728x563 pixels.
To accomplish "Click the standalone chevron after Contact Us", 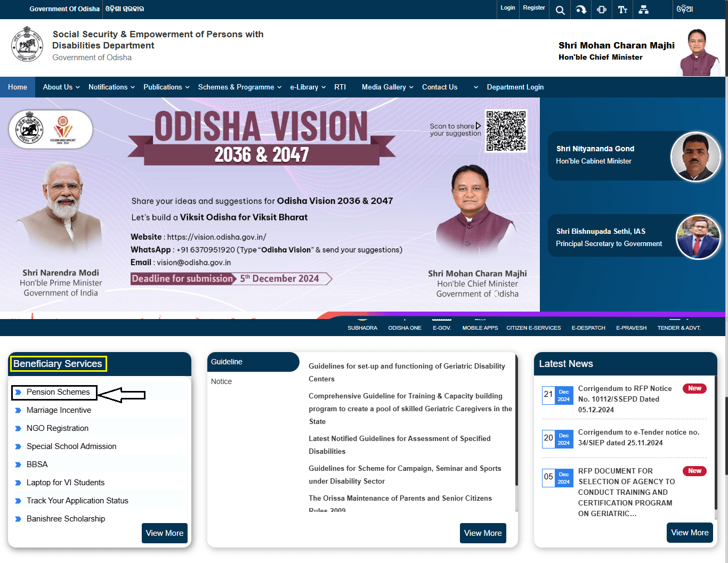I will click(476, 87).
